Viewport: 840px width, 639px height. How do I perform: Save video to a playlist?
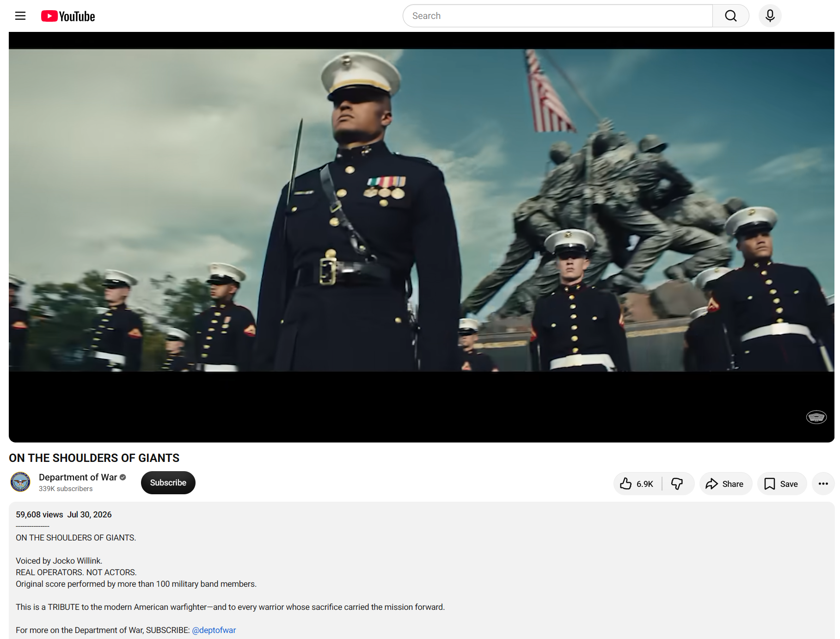[x=782, y=484]
